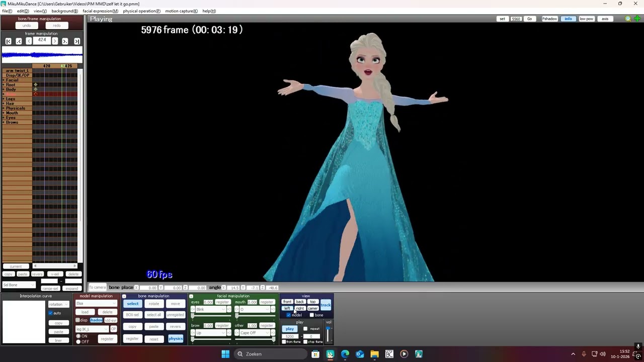Click the other morph slider

tap(255, 339)
